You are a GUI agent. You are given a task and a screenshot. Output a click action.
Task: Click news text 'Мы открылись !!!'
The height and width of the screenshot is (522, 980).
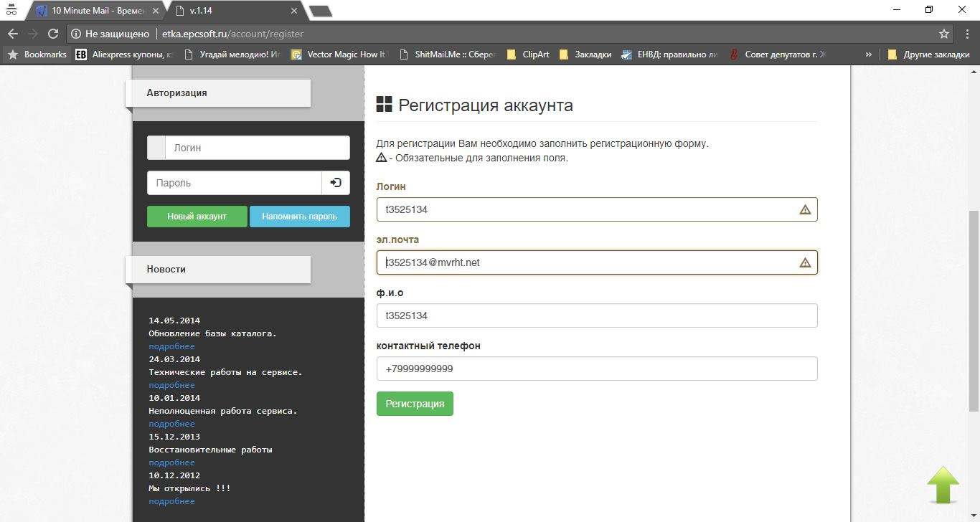[x=189, y=488]
